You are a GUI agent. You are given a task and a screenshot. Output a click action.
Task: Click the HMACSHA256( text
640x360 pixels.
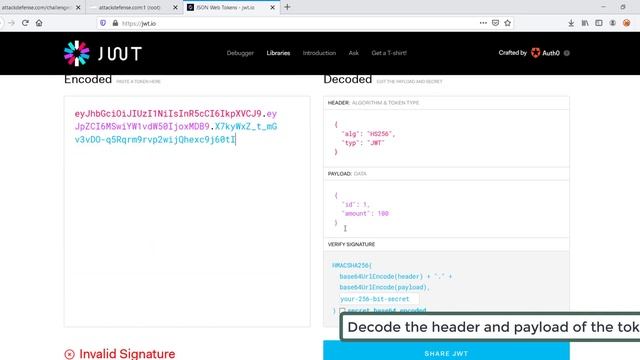point(352,265)
